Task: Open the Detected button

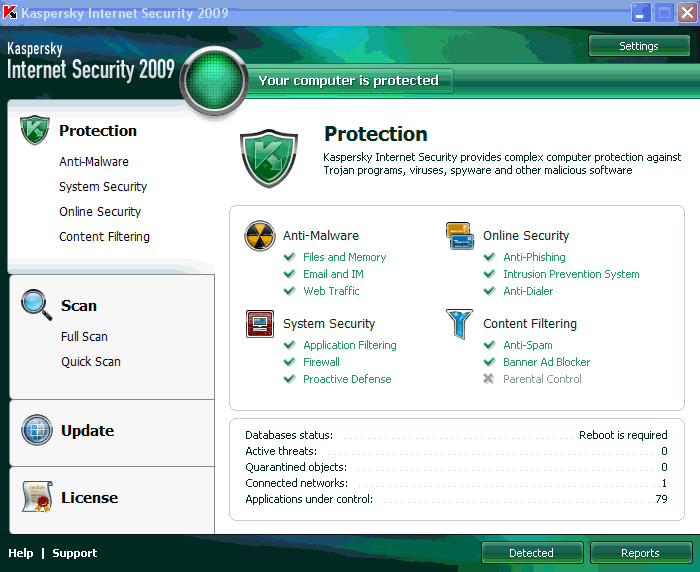Action: pyautogui.click(x=532, y=553)
